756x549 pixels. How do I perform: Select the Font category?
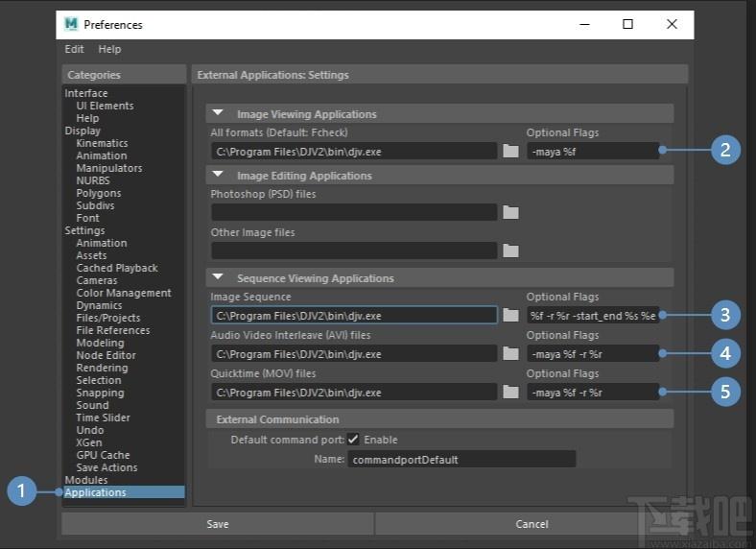click(x=87, y=218)
